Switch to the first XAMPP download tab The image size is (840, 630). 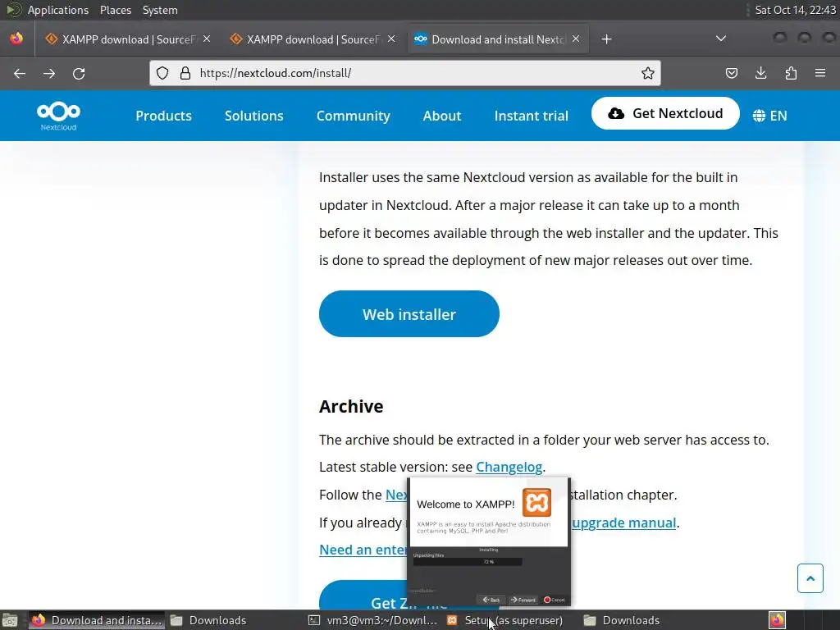128,39
